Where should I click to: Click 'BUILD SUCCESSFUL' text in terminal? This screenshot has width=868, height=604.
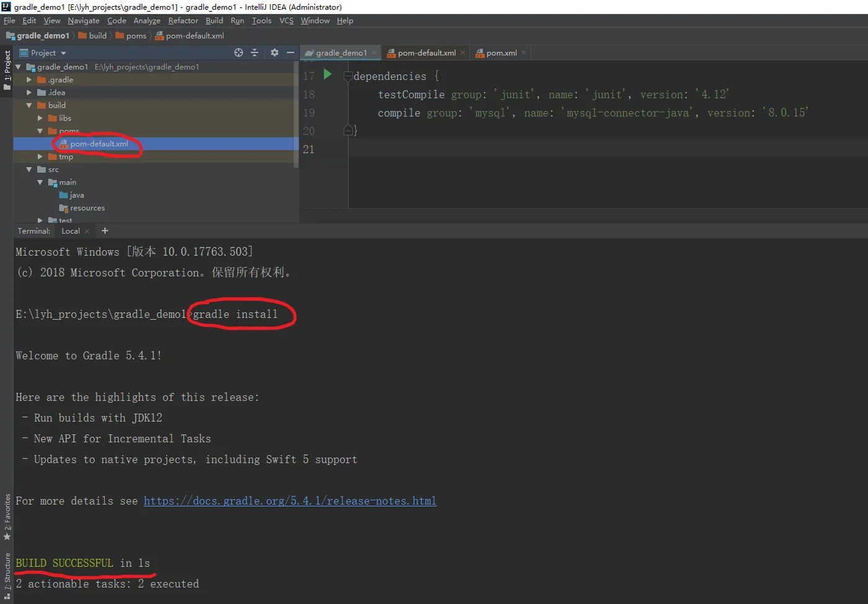64,563
